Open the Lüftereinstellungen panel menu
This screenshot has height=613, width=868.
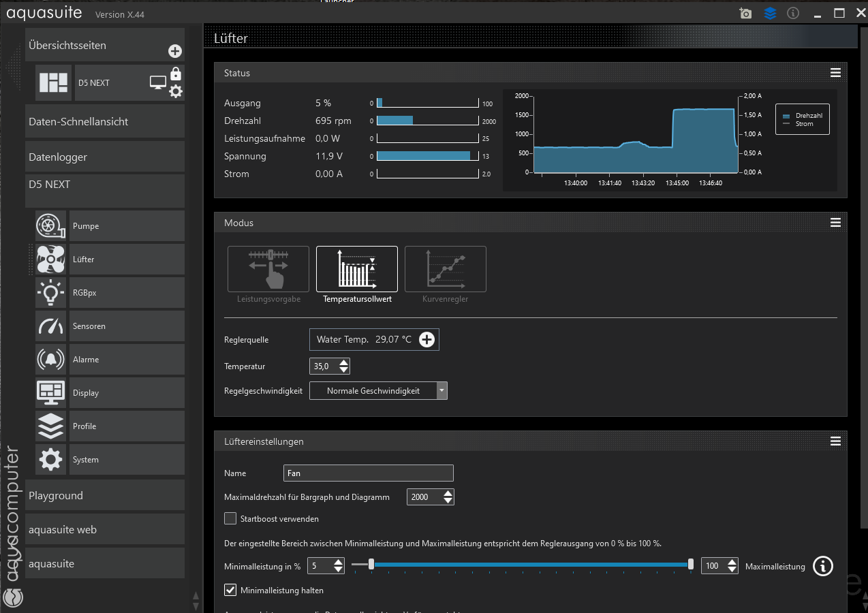(835, 441)
